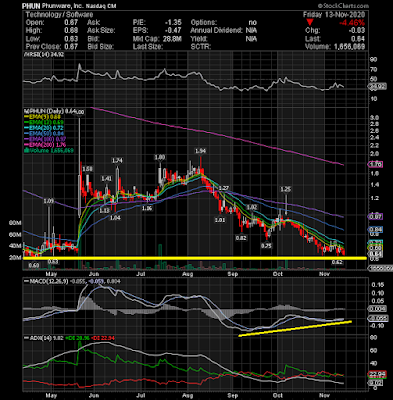393x400 pixels.
Task: Click the green +DI value label
Action: [x=76, y=338]
